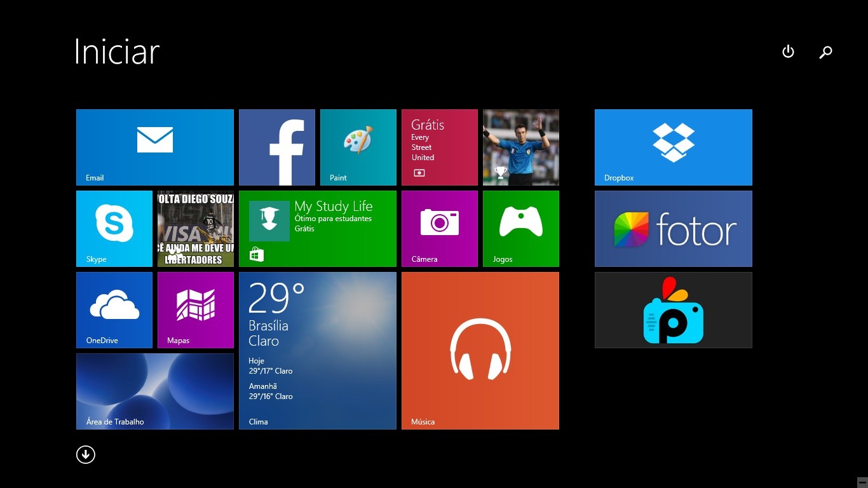Open the Dropbox tile

[674, 147]
